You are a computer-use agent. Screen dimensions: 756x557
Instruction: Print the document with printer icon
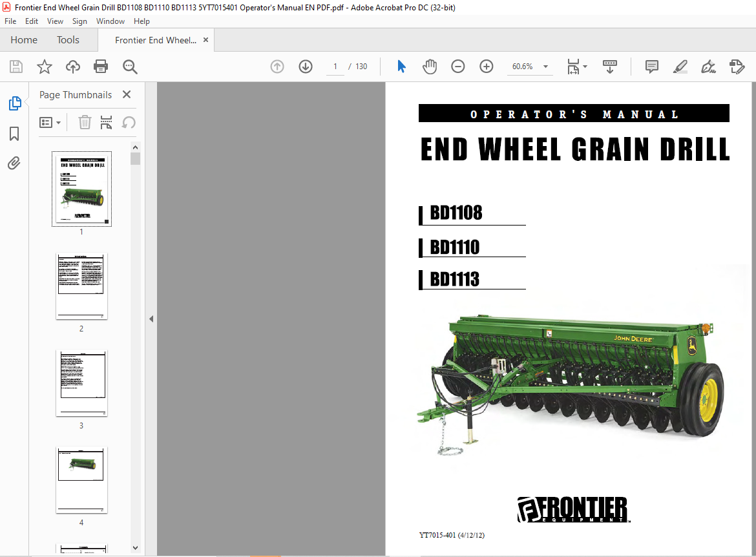pyautogui.click(x=101, y=67)
